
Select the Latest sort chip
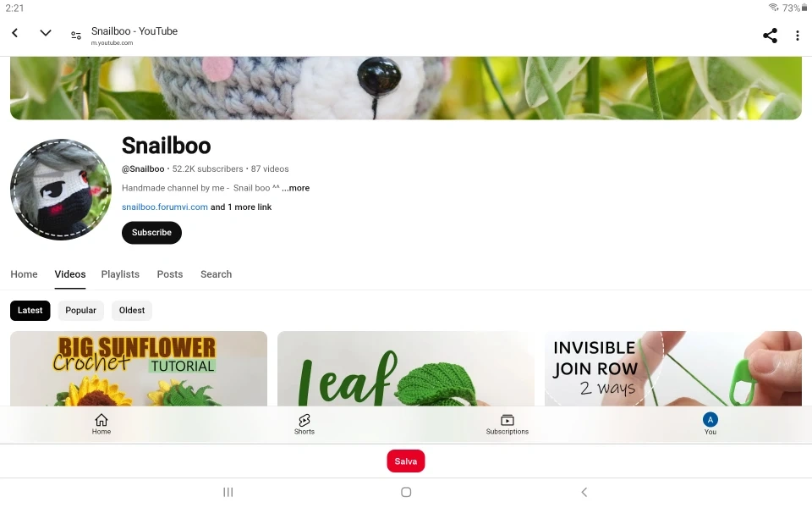pyautogui.click(x=30, y=311)
